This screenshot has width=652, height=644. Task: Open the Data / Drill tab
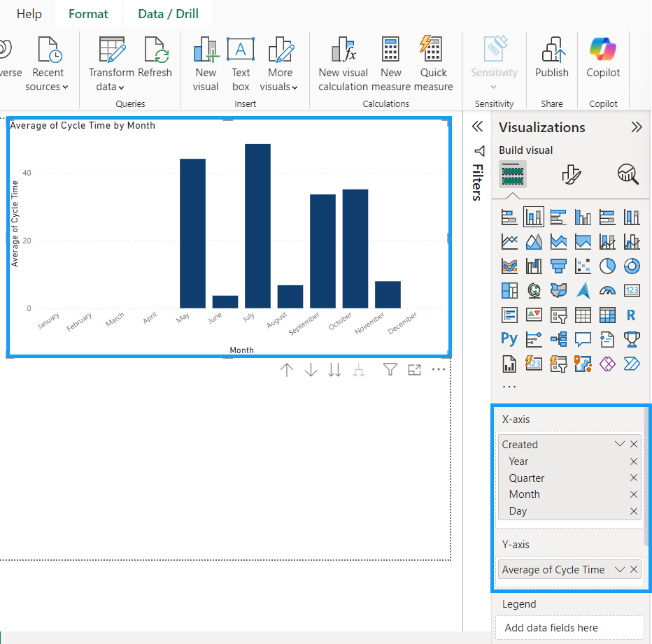[x=168, y=14]
